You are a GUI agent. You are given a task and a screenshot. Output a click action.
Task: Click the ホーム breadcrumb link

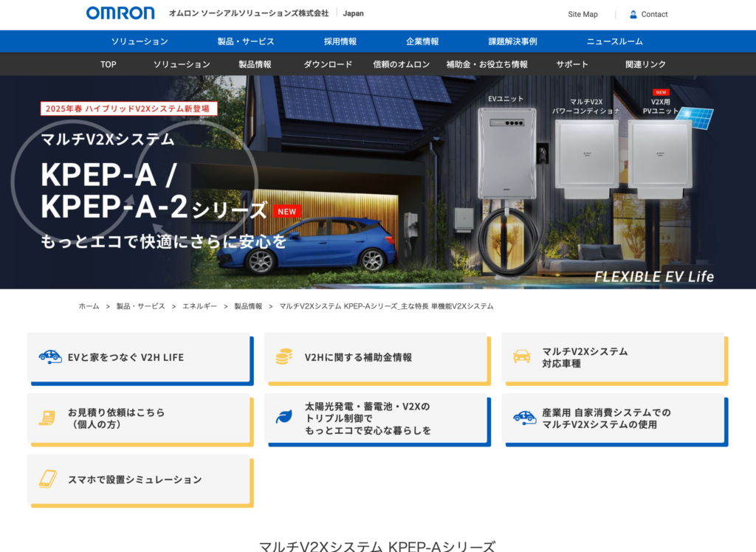[89, 306]
